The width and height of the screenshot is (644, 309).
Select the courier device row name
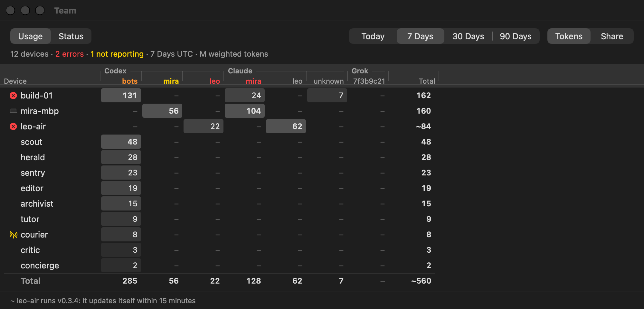(34, 235)
